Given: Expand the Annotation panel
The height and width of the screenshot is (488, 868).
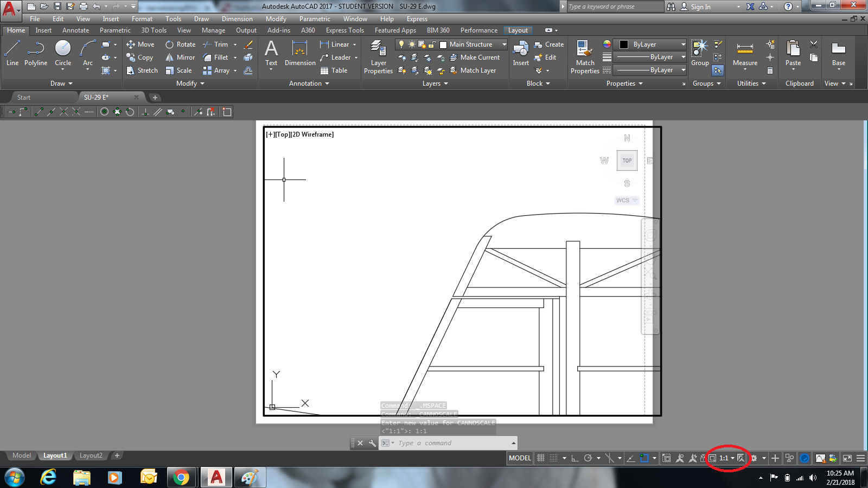Looking at the screenshot, I should pyautogui.click(x=309, y=84).
